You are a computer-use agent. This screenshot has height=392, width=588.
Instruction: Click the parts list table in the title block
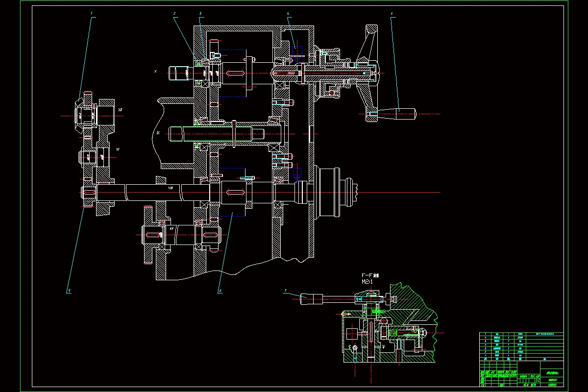point(521,347)
